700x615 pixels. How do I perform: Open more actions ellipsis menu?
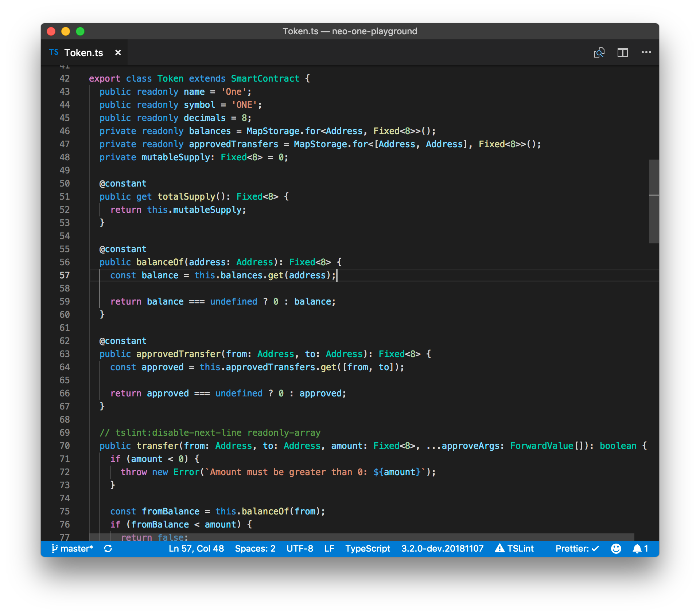646,52
